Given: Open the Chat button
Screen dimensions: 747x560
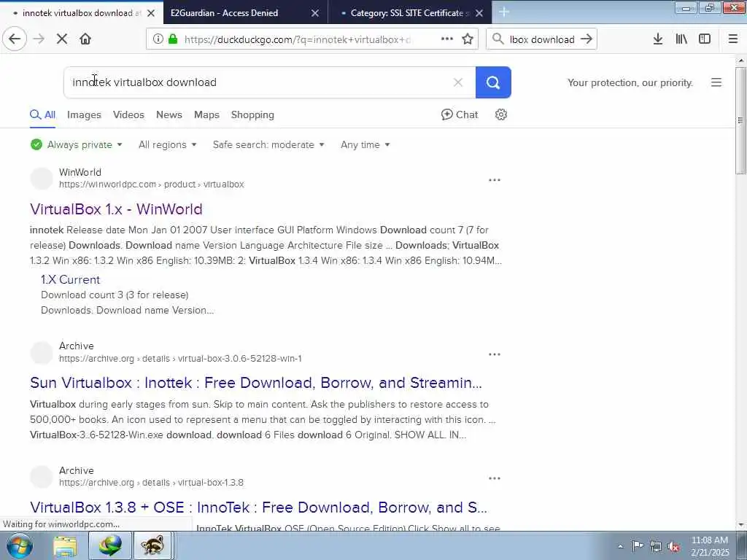Looking at the screenshot, I should pos(460,114).
